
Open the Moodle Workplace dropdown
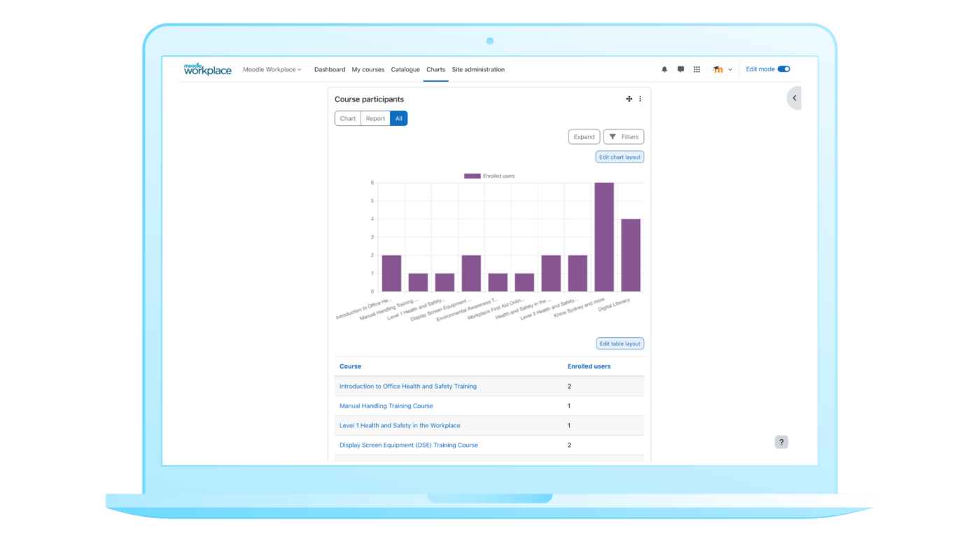272,69
